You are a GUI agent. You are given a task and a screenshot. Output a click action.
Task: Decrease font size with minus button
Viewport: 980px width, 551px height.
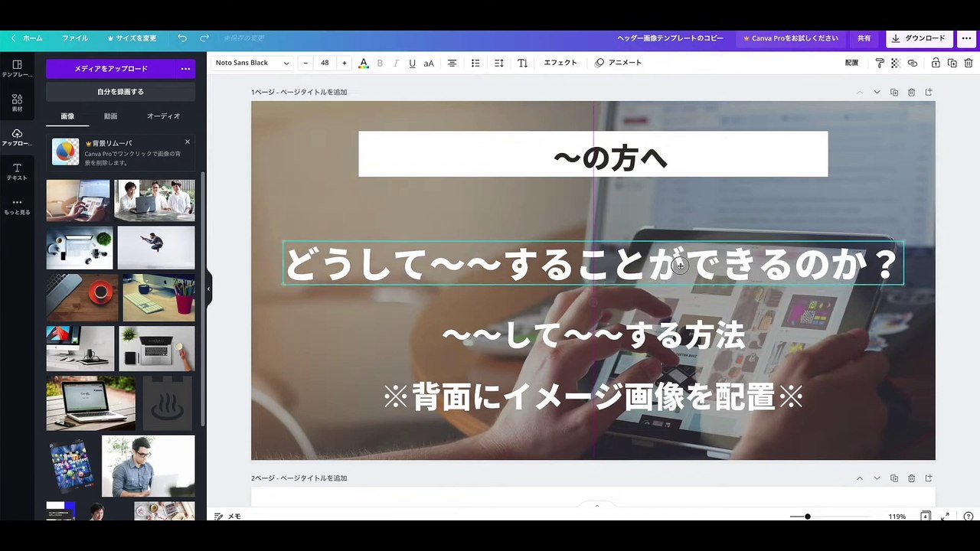pyautogui.click(x=305, y=63)
